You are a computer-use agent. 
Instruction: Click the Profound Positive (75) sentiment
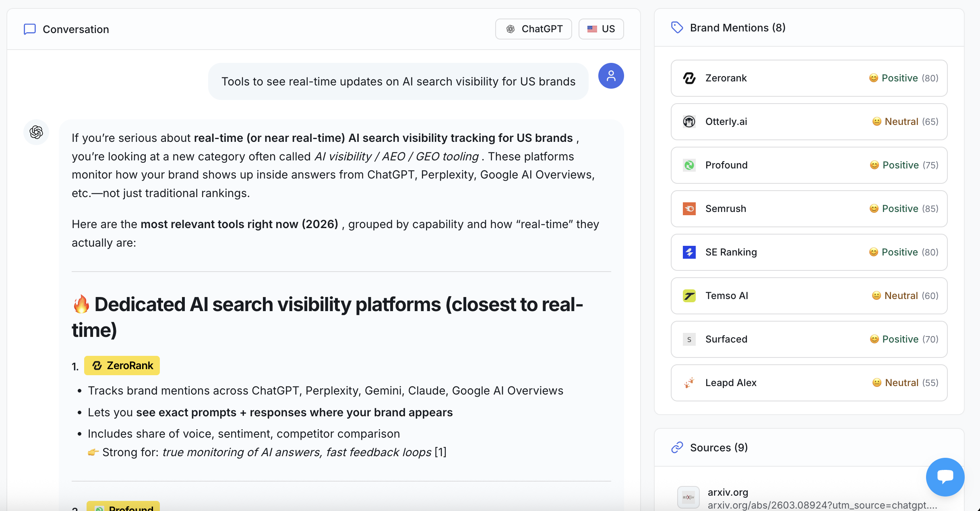904,165
